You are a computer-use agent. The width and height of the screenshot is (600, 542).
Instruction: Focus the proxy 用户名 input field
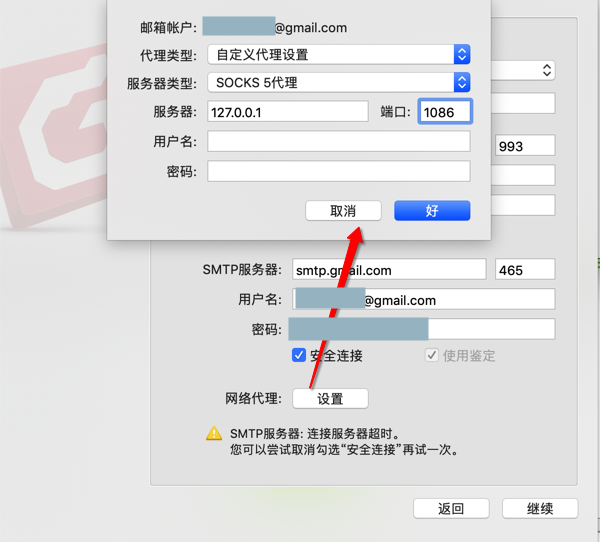click(339, 141)
